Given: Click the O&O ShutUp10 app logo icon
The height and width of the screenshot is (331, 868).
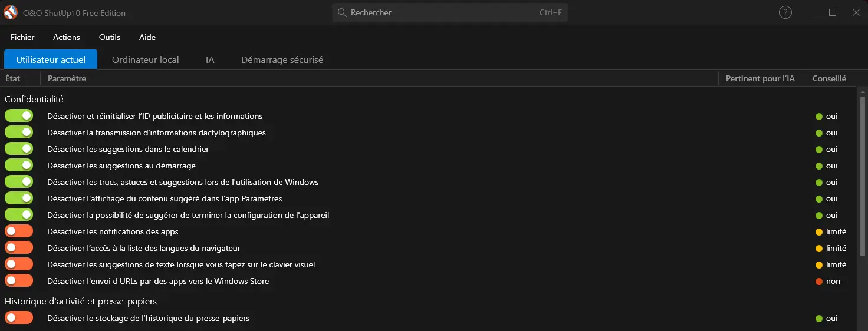Looking at the screenshot, I should click(x=11, y=12).
